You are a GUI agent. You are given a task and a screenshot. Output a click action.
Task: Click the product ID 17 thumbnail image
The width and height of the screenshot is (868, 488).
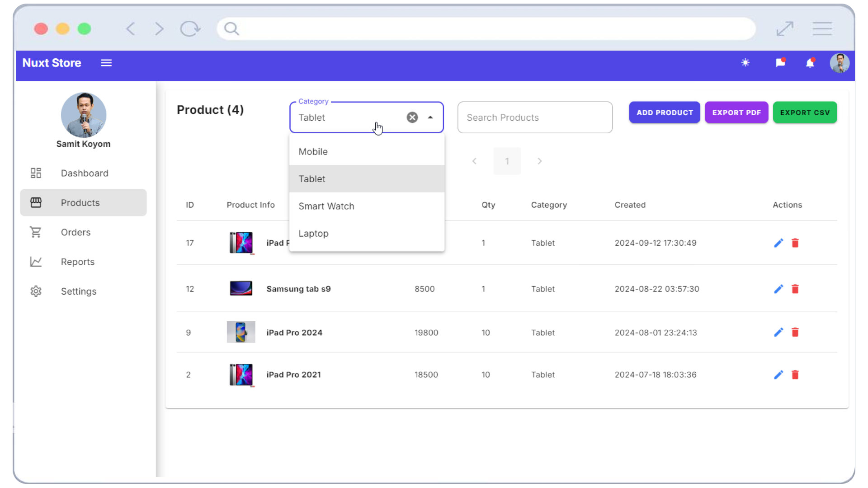pos(241,243)
